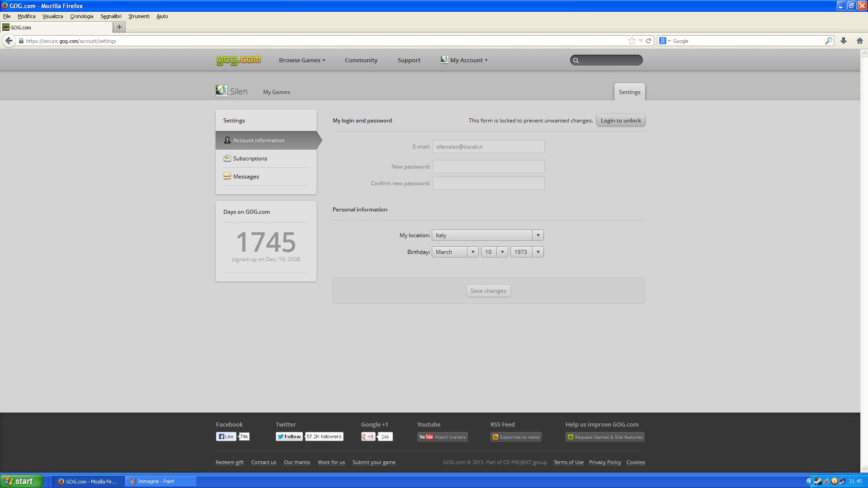Open the Aiuto menu
The image size is (868, 488).
pyautogui.click(x=162, y=16)
